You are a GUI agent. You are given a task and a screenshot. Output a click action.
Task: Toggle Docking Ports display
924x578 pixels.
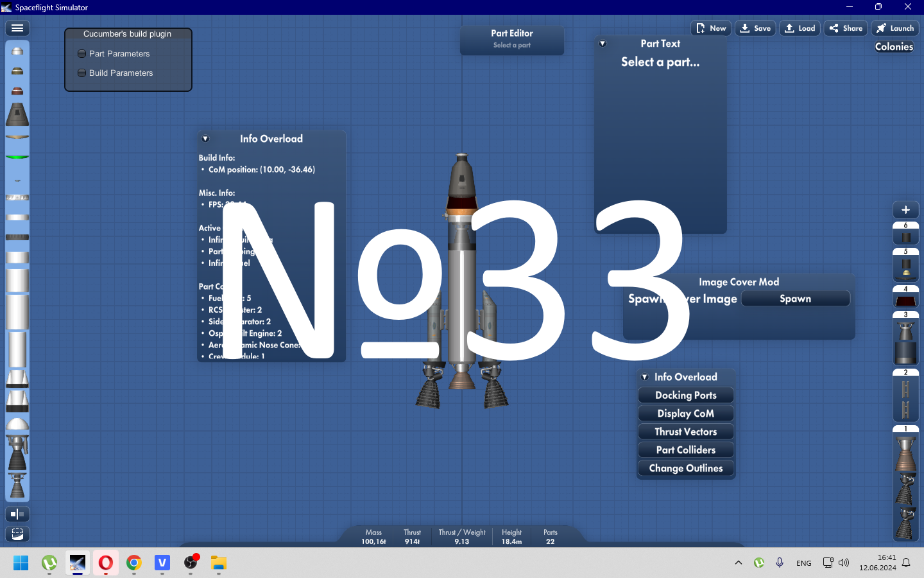[686, 396]
